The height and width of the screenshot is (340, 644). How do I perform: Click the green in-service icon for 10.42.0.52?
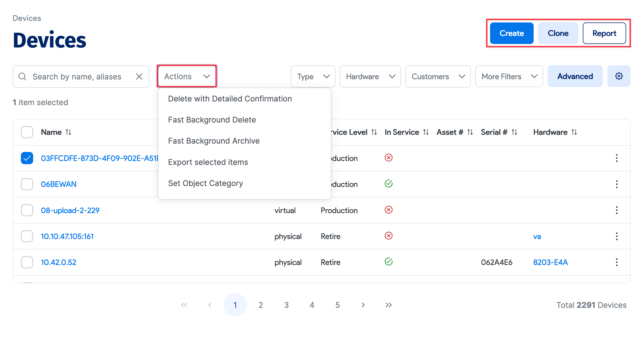point(388,262)
